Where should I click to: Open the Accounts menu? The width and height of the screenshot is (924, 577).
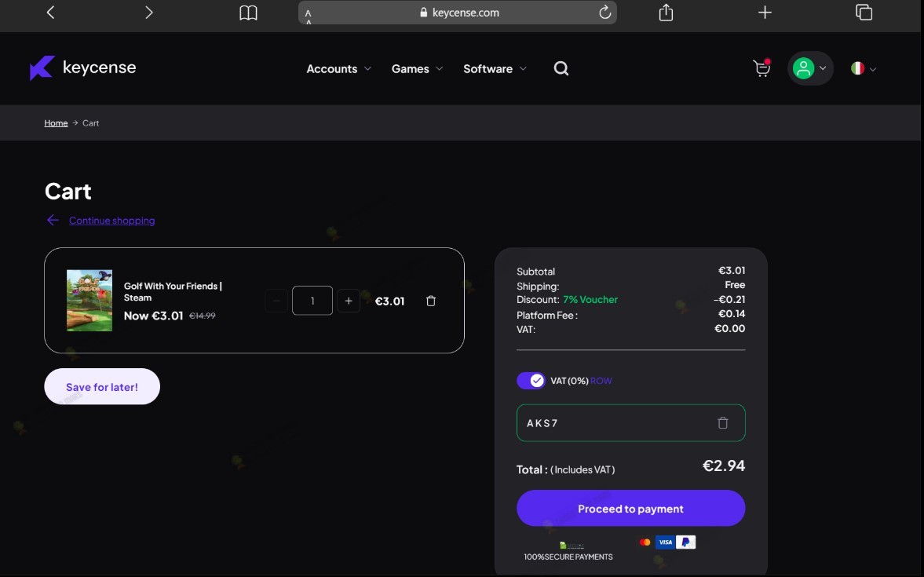coord(332,69)
